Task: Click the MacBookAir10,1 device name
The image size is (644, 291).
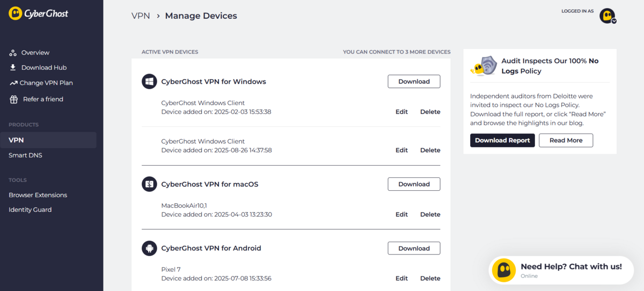Action: pos(184,206)
